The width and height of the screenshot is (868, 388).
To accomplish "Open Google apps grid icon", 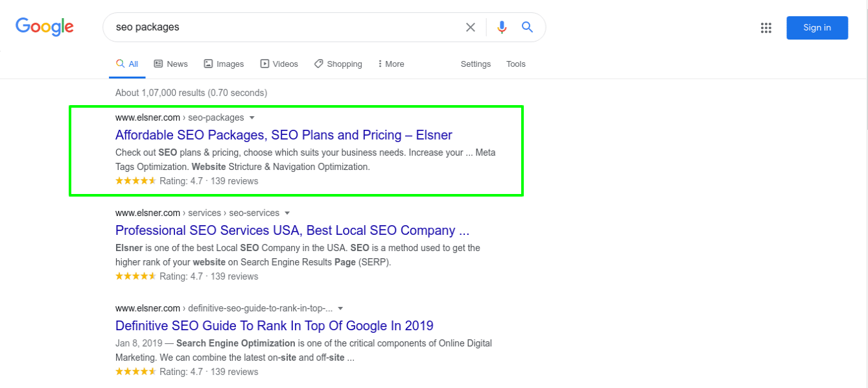I will pyautogui.click(x=766, y=28).
